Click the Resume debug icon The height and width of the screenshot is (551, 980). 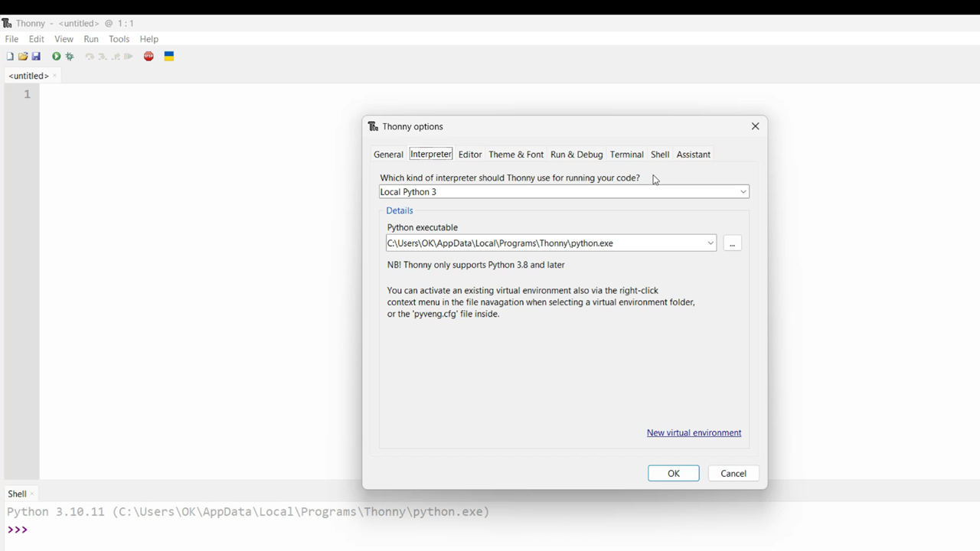129,57
